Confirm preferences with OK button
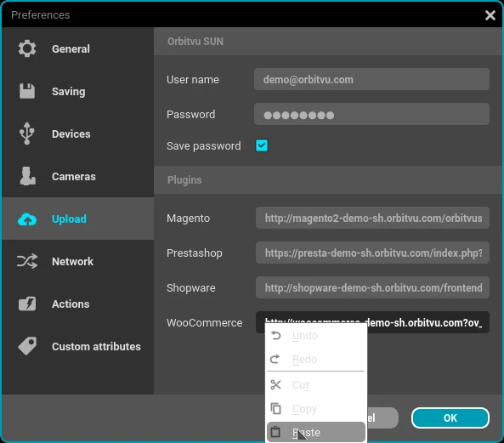504x443 pixels. [x=450, y=418]
